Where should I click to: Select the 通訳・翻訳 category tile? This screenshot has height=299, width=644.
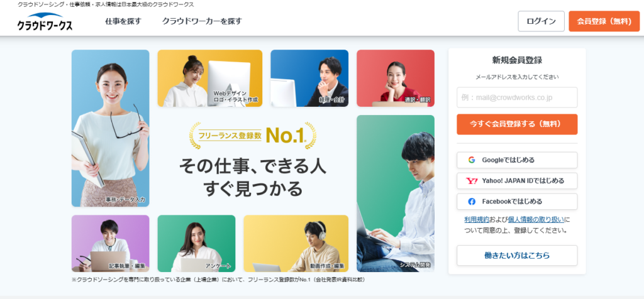(x=396, y=79)
